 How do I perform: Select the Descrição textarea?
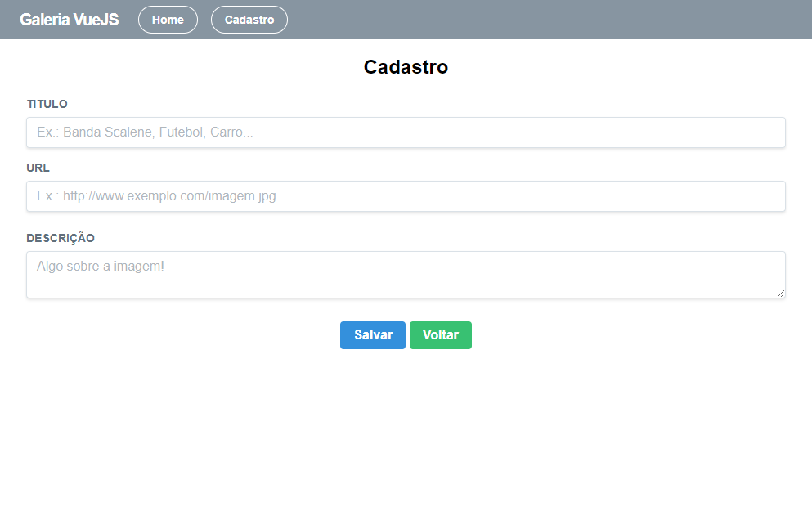pyautogui.click(x=406, y=275)
